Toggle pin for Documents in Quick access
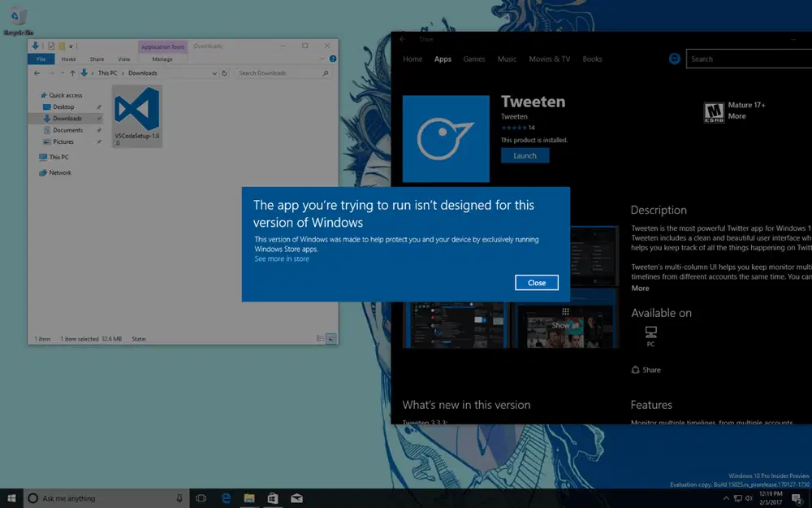The width and height of the screenshot is (812, 508). [x=99, y=130]
